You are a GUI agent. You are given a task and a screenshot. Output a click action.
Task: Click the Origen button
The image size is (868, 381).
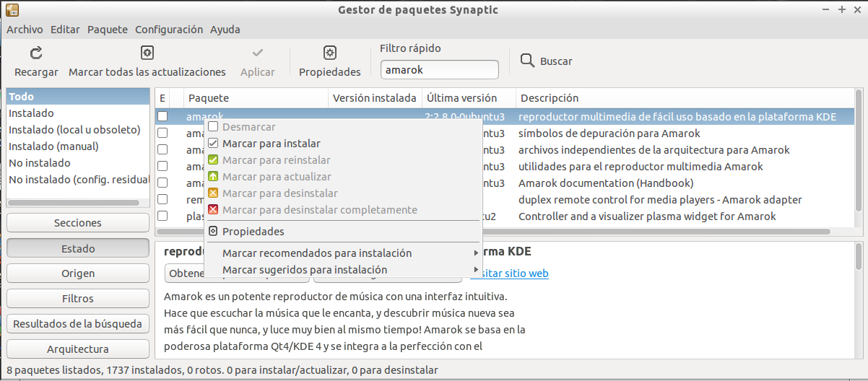pyautogui.click(x=78, y=273)
